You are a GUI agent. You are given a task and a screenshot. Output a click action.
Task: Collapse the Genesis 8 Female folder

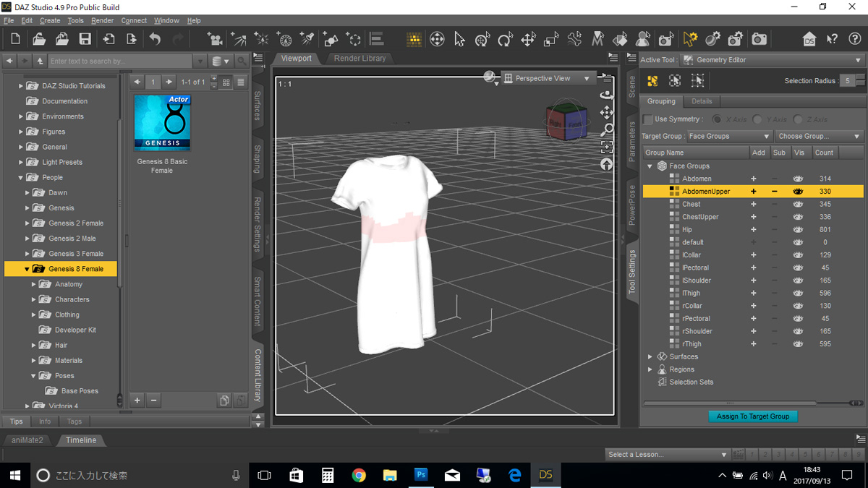[27, 269]
